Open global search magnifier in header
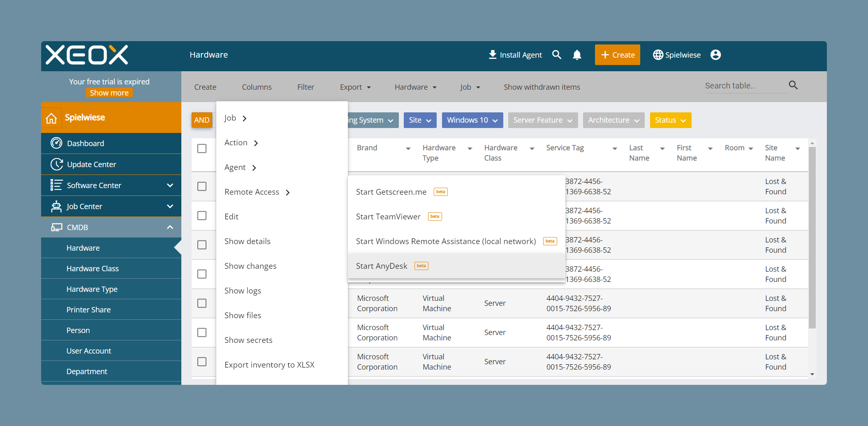 click(557, 55)
